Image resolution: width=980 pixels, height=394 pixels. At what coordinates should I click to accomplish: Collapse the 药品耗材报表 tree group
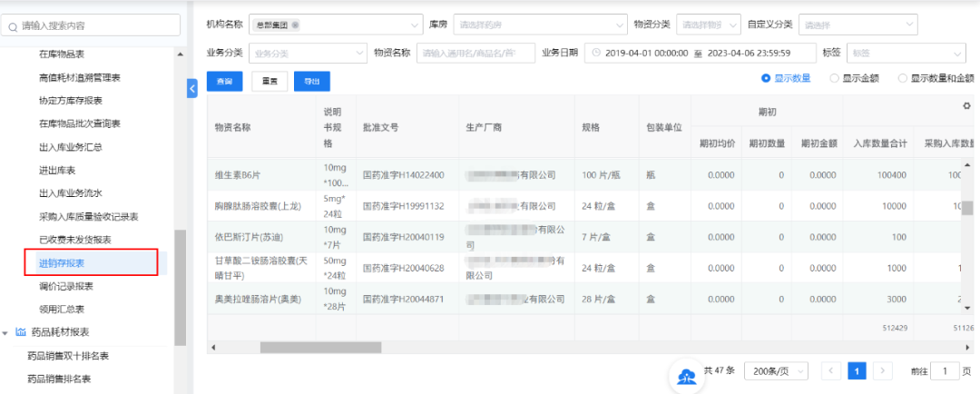tap(6, 332)
